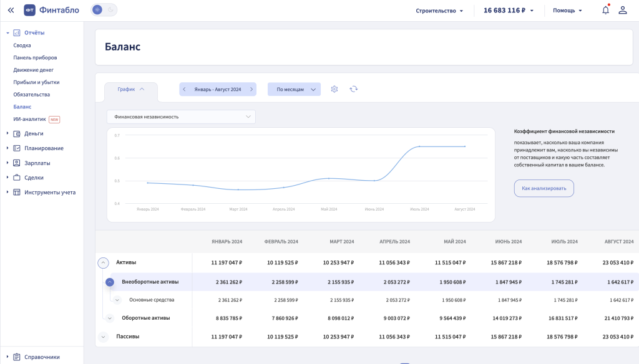Open the user profile icon
This screenshot has width=639, height=364.
(623, 10)
